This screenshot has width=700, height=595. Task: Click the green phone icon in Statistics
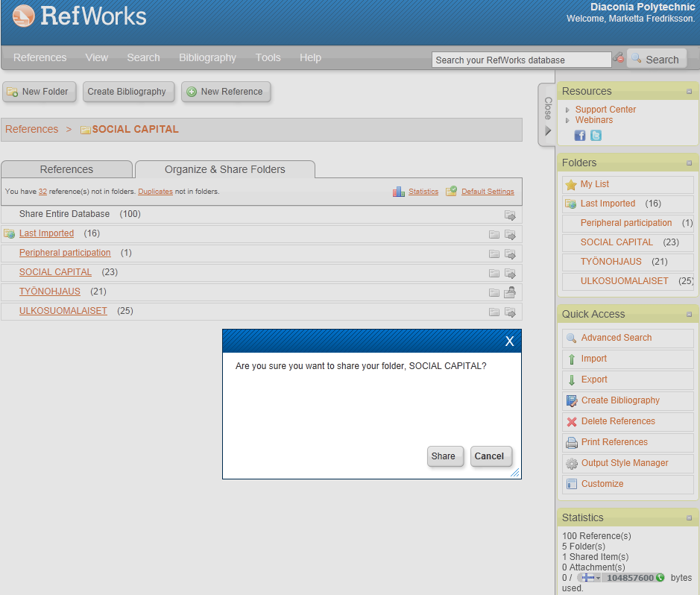(660, 578)
